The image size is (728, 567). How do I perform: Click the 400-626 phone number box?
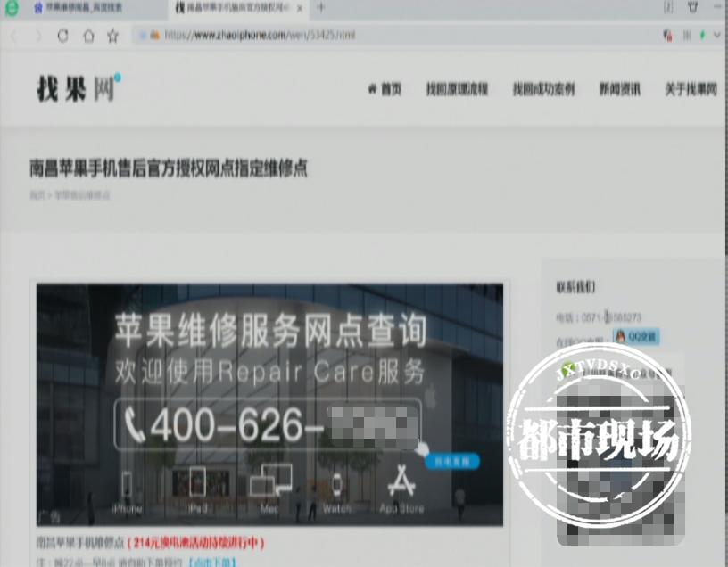268,424
